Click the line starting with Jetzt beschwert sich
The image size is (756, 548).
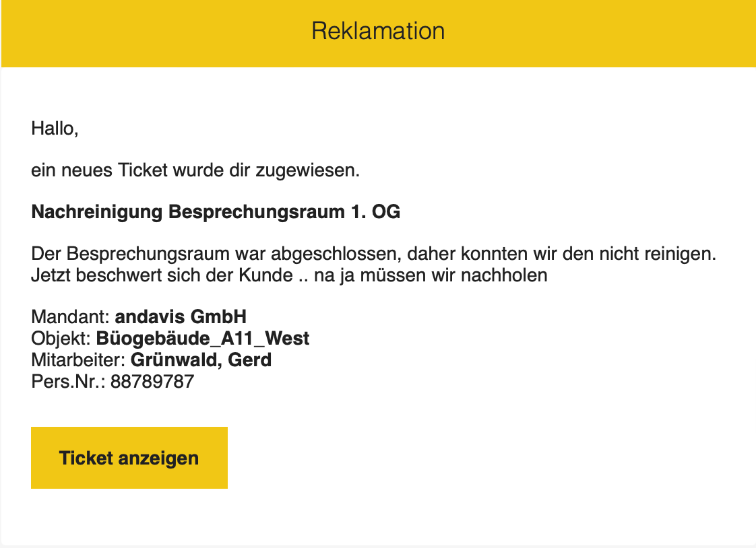pos(288,275)
